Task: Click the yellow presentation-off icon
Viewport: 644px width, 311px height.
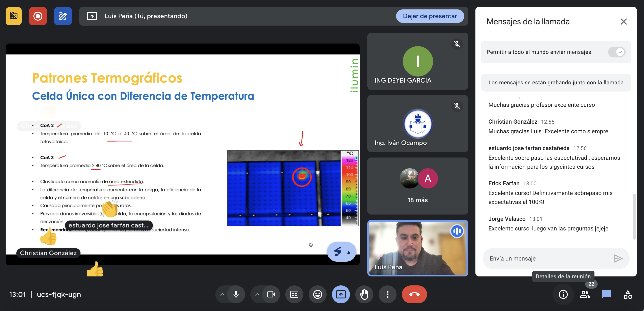Action: coord(13,16)
